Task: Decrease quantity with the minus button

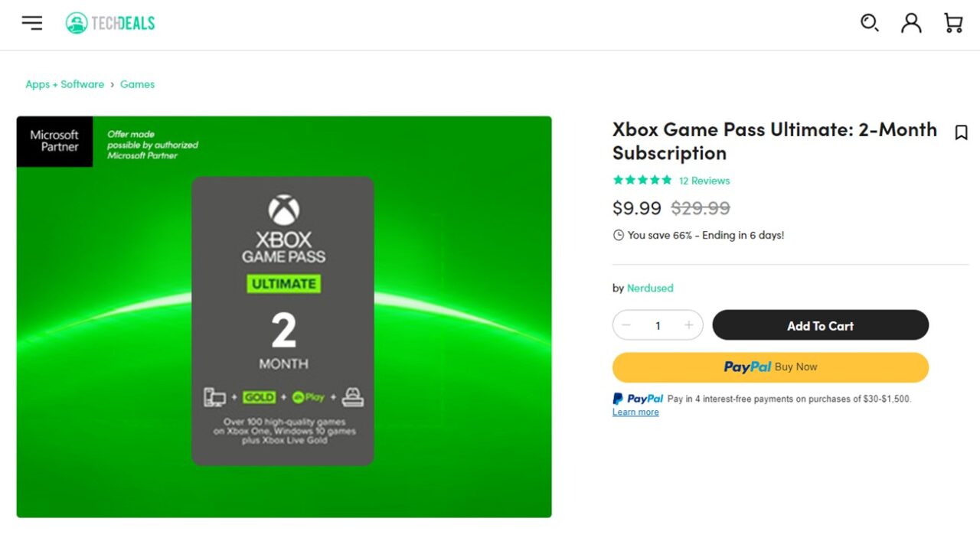Action: pos(626,325)
